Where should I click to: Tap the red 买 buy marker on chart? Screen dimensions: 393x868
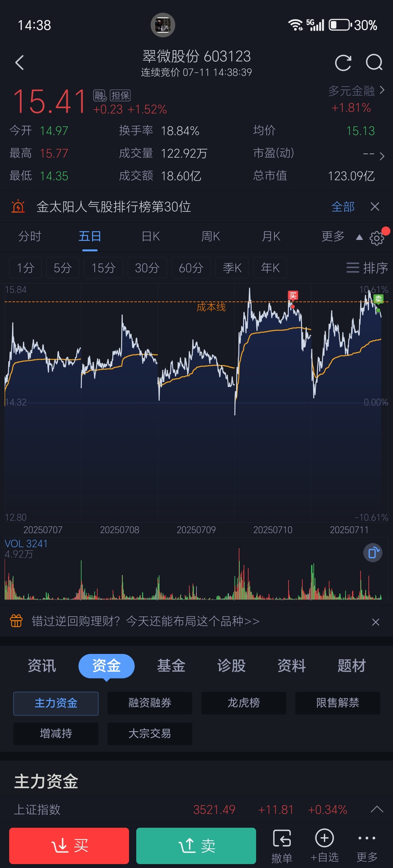(292, 296)
